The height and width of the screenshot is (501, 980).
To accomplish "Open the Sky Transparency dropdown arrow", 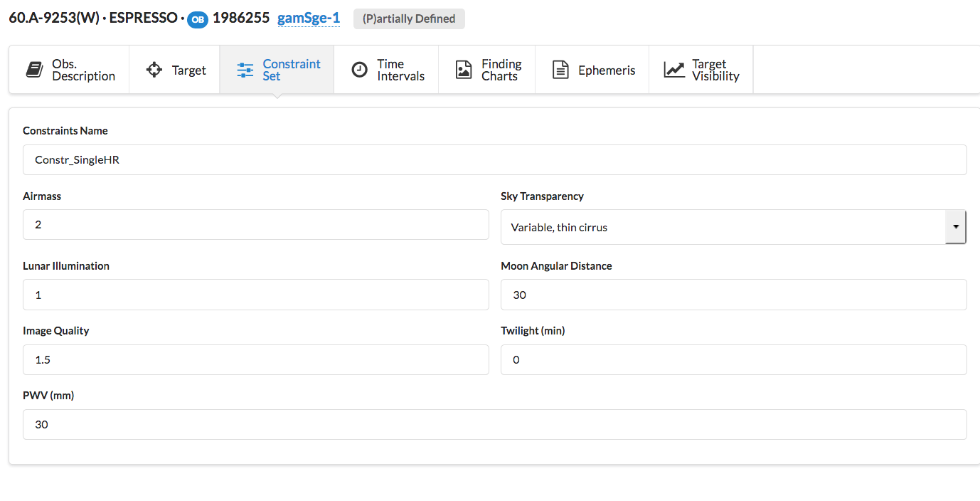I will [x=955, y=227].
